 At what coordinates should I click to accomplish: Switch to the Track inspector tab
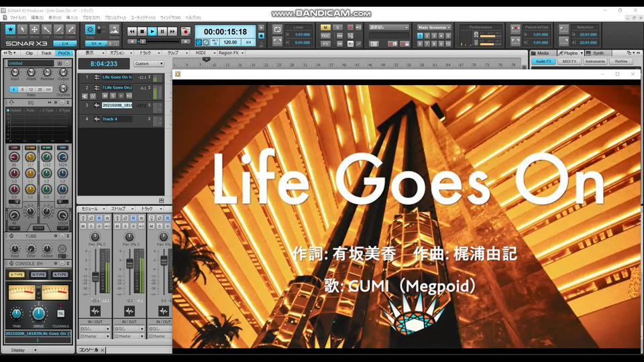click(x=46, y=54)
